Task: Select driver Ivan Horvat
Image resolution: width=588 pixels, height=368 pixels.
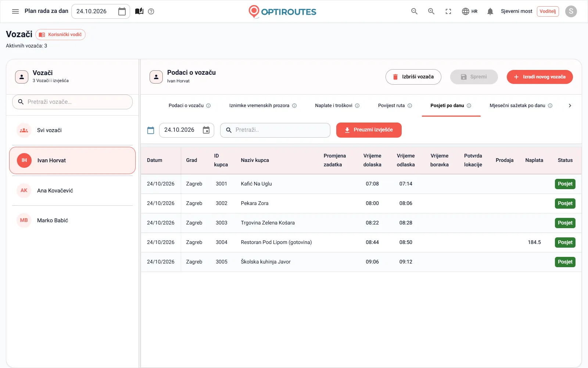Action: [72, 160]
